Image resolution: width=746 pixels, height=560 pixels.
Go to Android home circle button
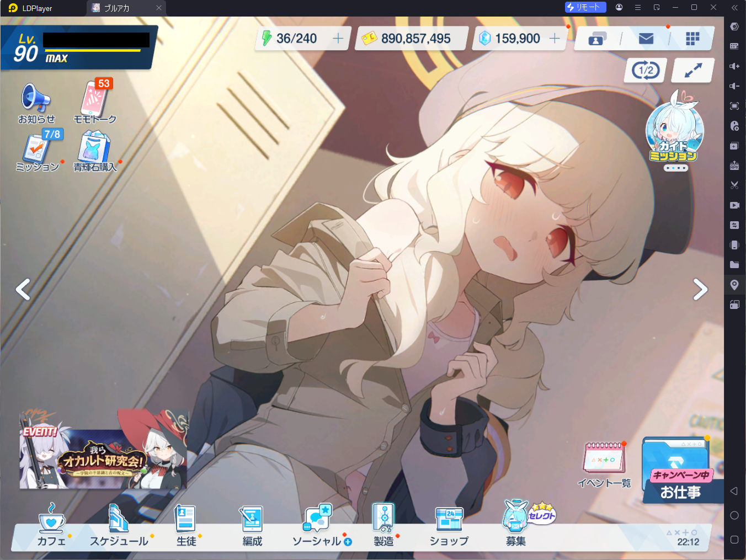pyautogui.click(x=734, y=515)
